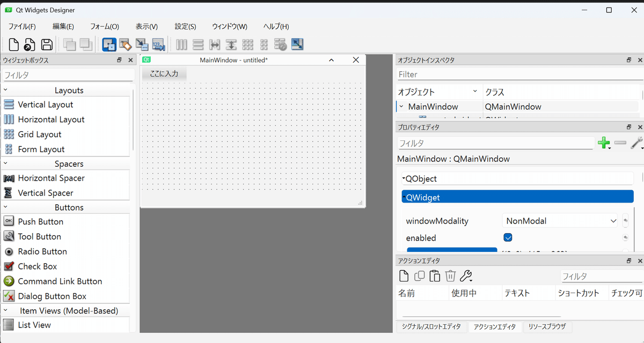The width and height of the screenshot is (644, 343).
Task: Apply vertical splitter layout icon
Action: (231, 44)
